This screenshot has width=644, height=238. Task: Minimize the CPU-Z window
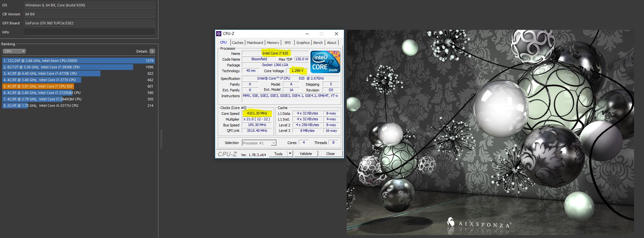(307, 34)
